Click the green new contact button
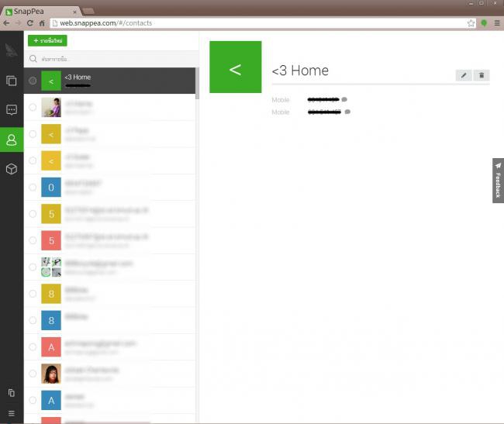504x424 pixels. tap(47, 41)
